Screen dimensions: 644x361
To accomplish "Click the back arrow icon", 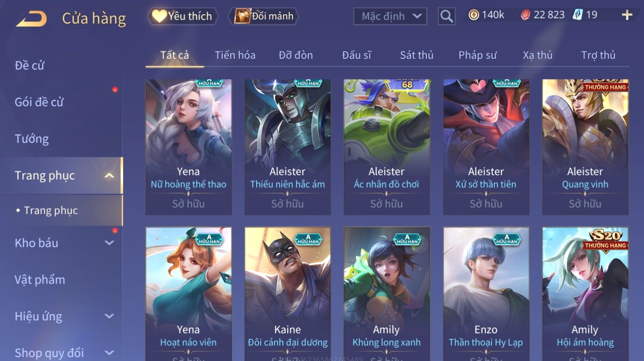I will [x=31, y=19].
